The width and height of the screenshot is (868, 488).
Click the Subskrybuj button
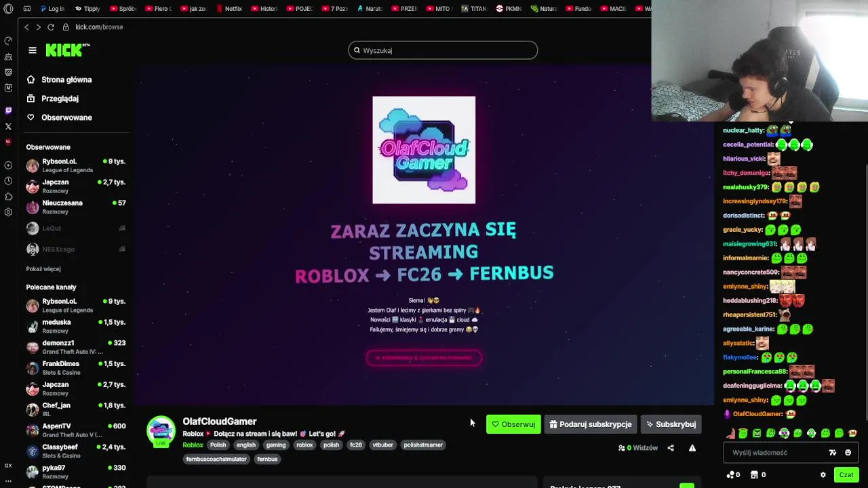click(x=671, y=424)
